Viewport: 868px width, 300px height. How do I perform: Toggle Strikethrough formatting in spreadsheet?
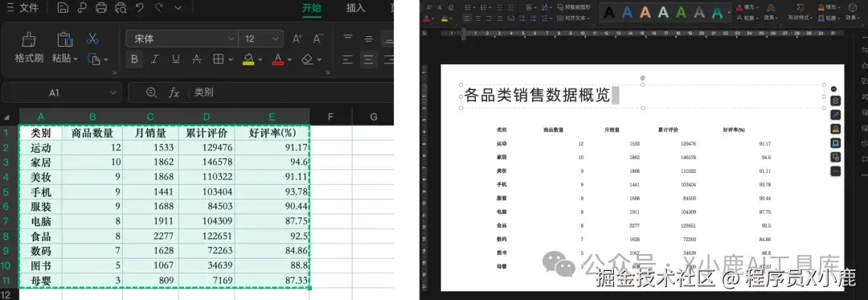tap(196, 60)
